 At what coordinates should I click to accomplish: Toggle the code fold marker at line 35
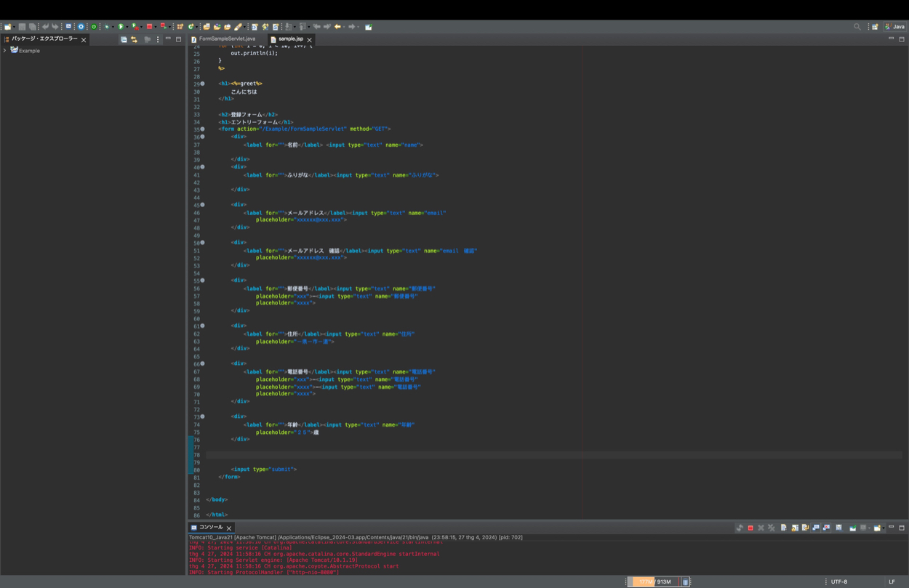(x=202, y=129)
